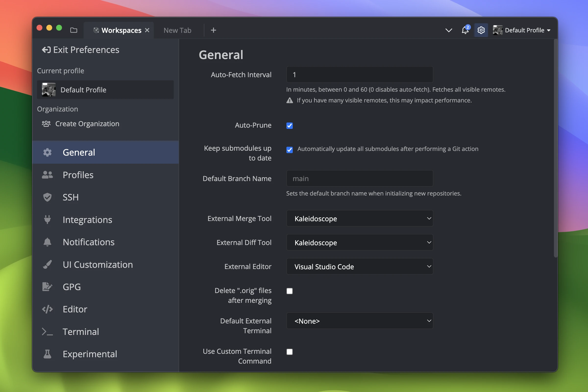The width and height of the screenshot is (588, 392).
Task: Open the Profiles preferences section
Action: (78, 175)
